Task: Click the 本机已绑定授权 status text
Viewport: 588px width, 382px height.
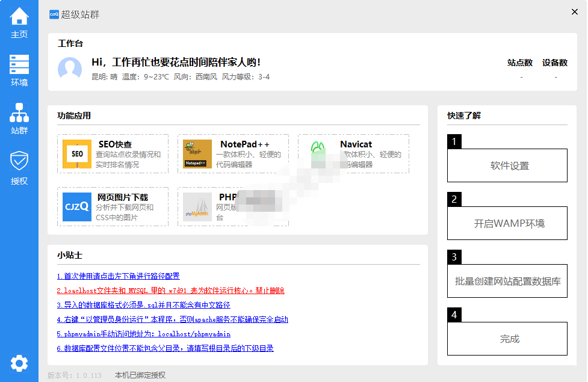Action: (140, 375)
